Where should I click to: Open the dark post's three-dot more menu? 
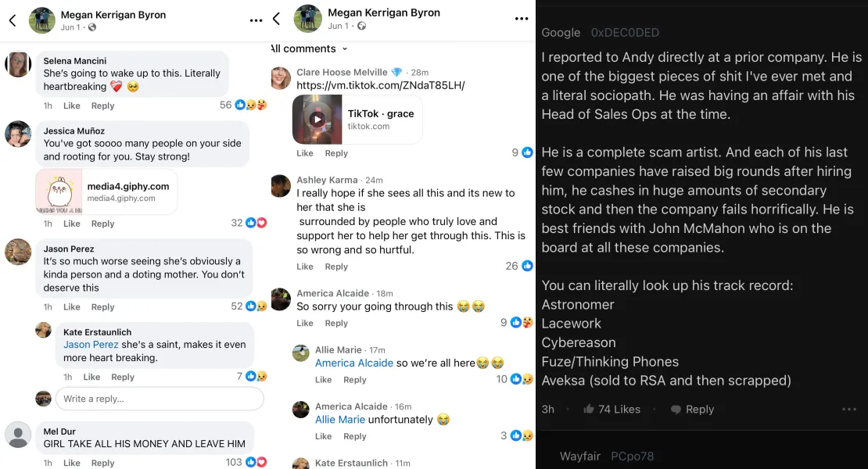(x=849, y=409)
